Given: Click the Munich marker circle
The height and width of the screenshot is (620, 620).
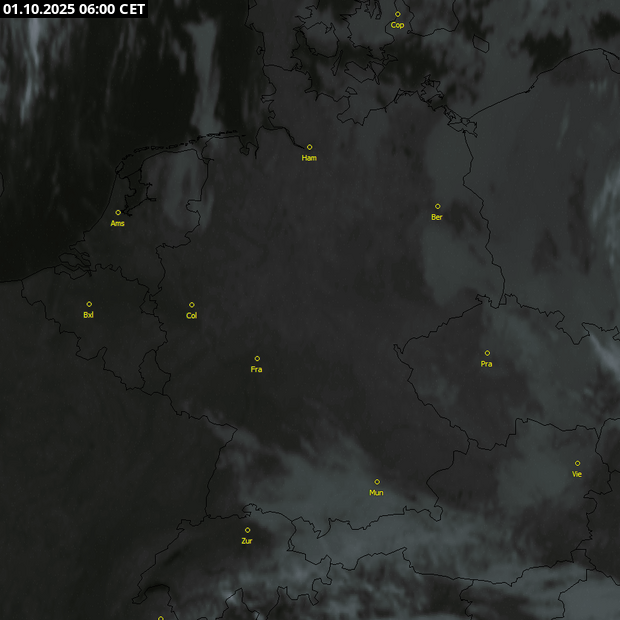Looking at the screenshot, I should tap(377, 481).
